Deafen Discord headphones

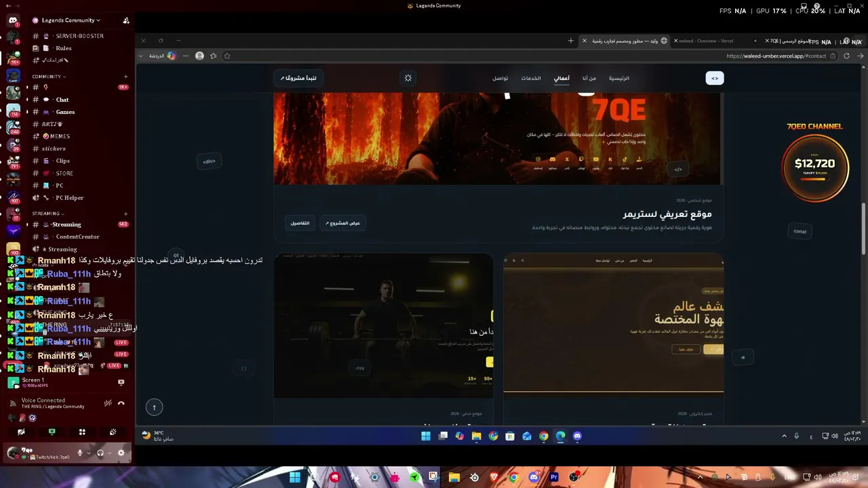(x=100, y=453)
